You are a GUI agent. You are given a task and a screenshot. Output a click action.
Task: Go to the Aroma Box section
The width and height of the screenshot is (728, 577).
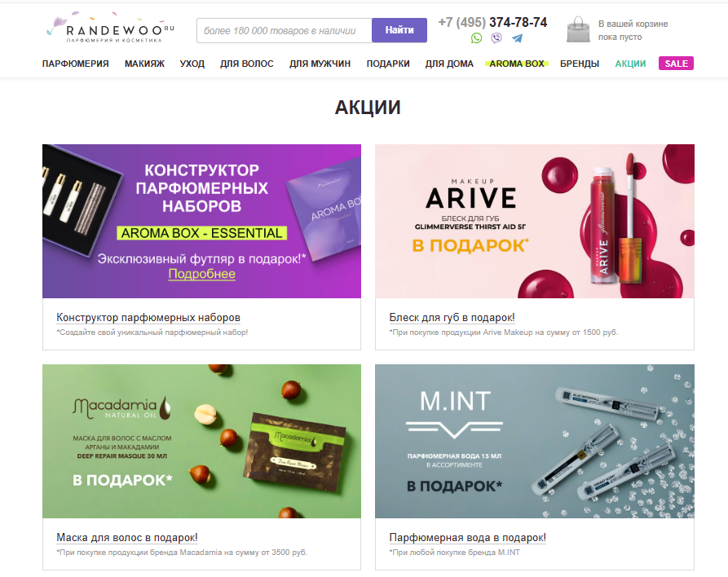[517, 64]
